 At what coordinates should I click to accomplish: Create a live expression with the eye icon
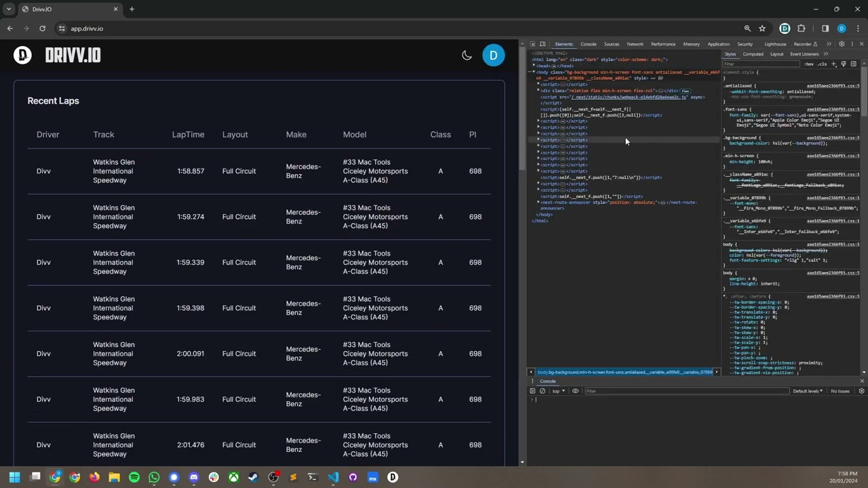[x=576, y=391]
